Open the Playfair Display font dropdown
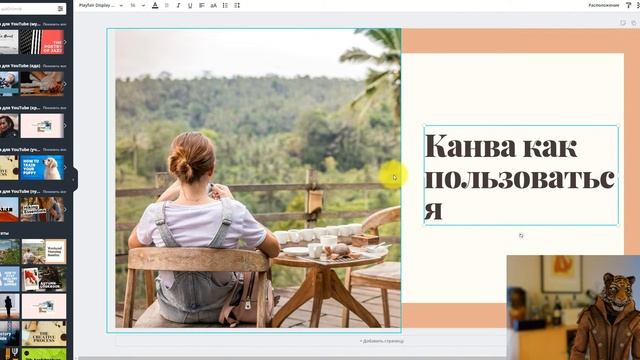This screenshot has width=640, height=360. pyautogui.click(x=100, y=5)
